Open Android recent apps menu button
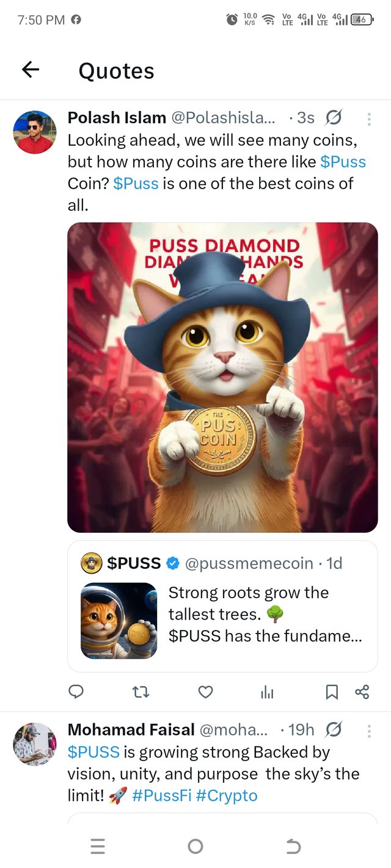This screenshot has width=391, height=868. click(98, 846)
